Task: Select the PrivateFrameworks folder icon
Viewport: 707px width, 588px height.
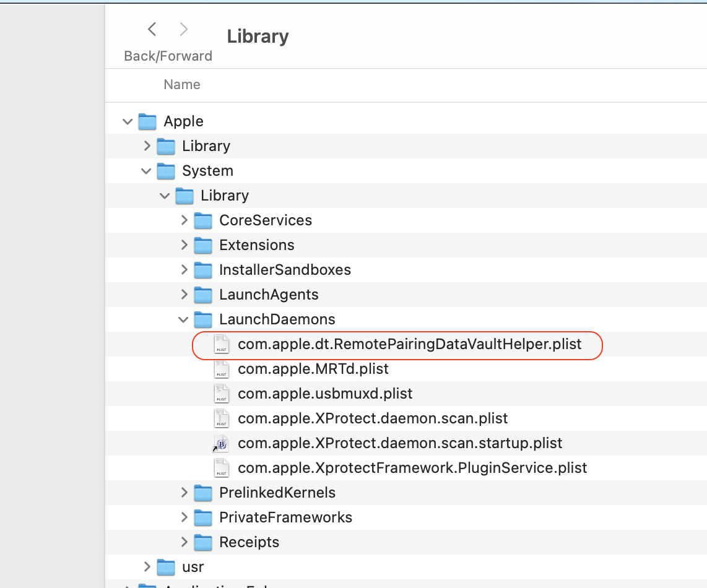Action: coord(203,517)
